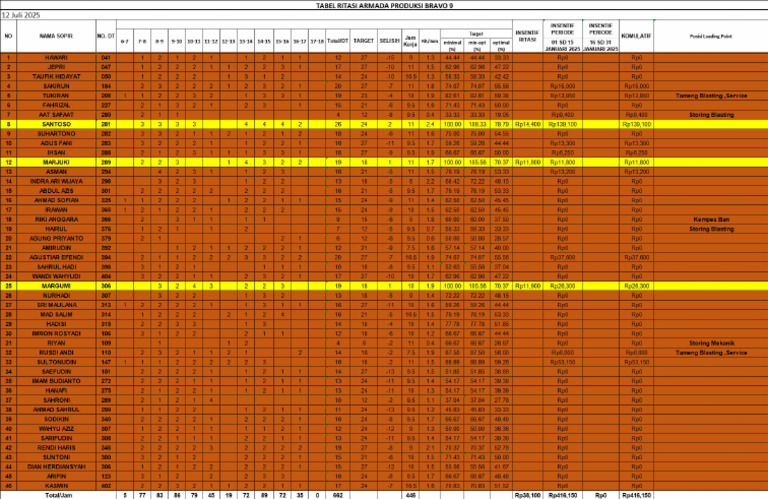Select driver name RENDI HARIS

56,448
